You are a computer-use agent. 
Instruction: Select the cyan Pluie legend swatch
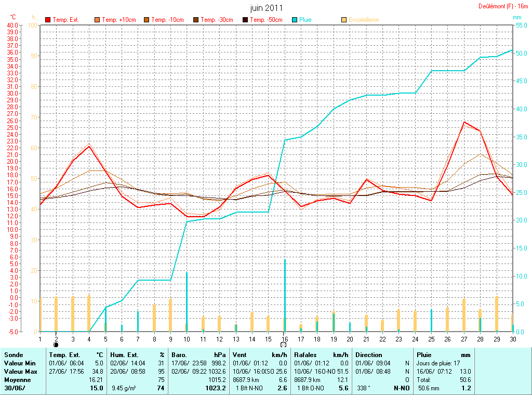[295, 20]
